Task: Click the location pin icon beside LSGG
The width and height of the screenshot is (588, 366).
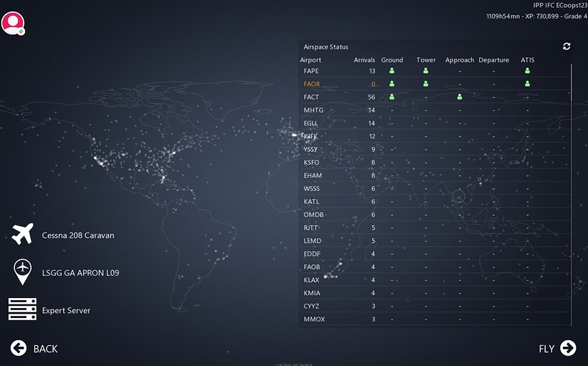Action: [22, 271]
